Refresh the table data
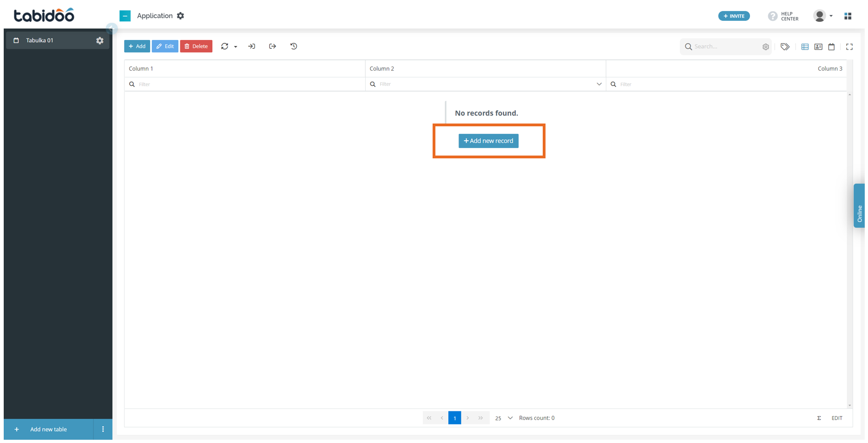Viewport: 868px width, 443px height. click(224, 46)
